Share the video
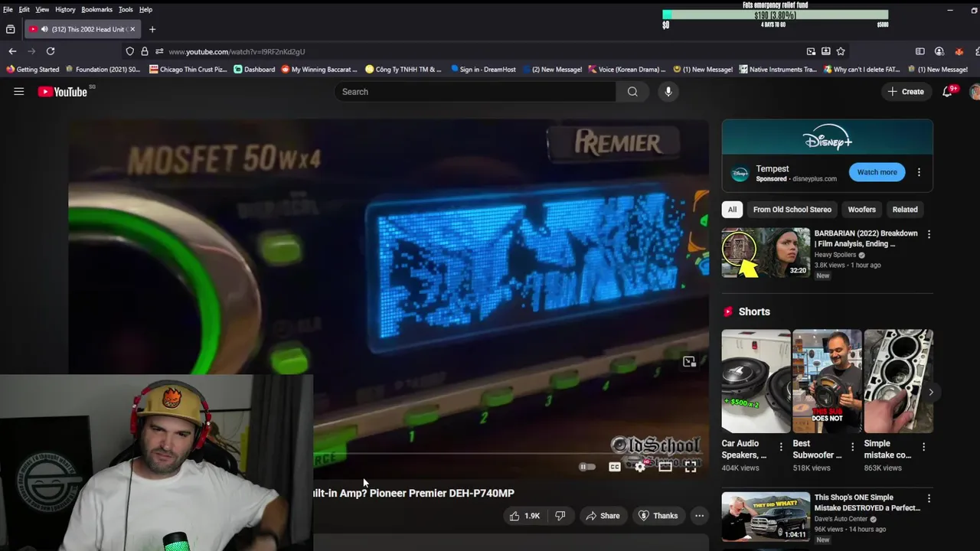This screenshot has height=551, width=980. 603,516
